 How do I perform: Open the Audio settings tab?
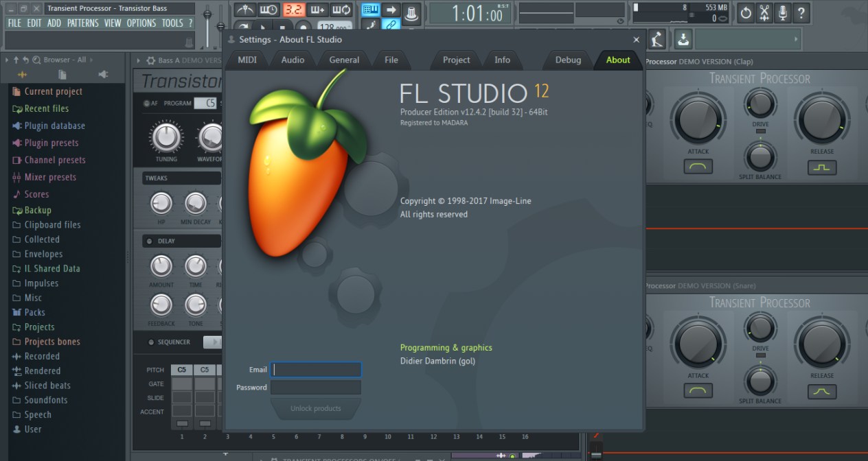[293, 60]
